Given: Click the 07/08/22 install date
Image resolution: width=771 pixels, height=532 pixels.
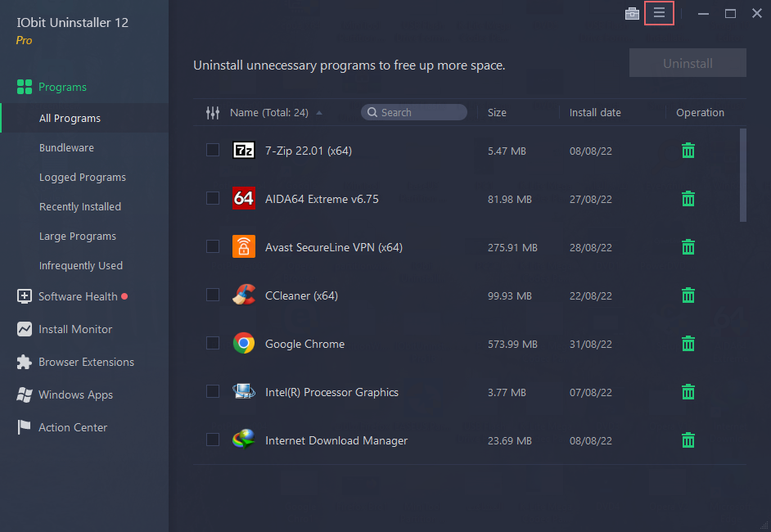Looking at the screenshot, I should [591, 392].
